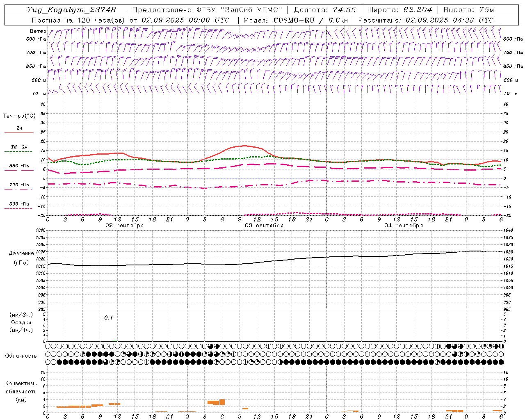Click the dashed 850 гПа temperature legend line

[x=19, y=169]
